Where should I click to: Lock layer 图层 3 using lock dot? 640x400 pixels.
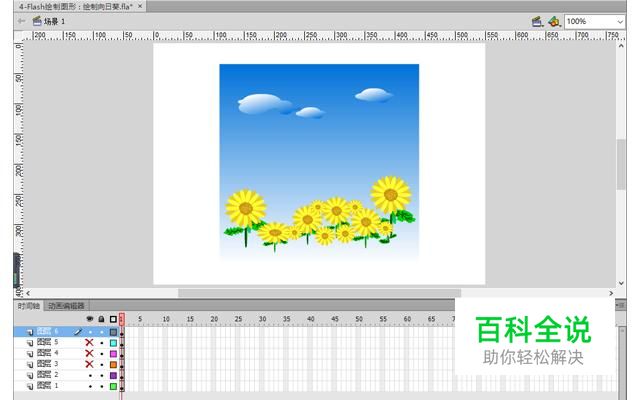[102, 364]
